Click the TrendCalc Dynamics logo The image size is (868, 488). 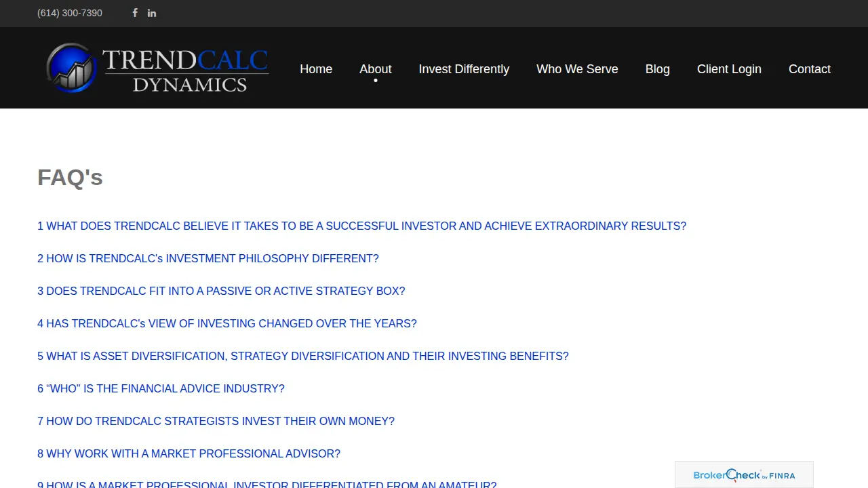coord(157,68)
